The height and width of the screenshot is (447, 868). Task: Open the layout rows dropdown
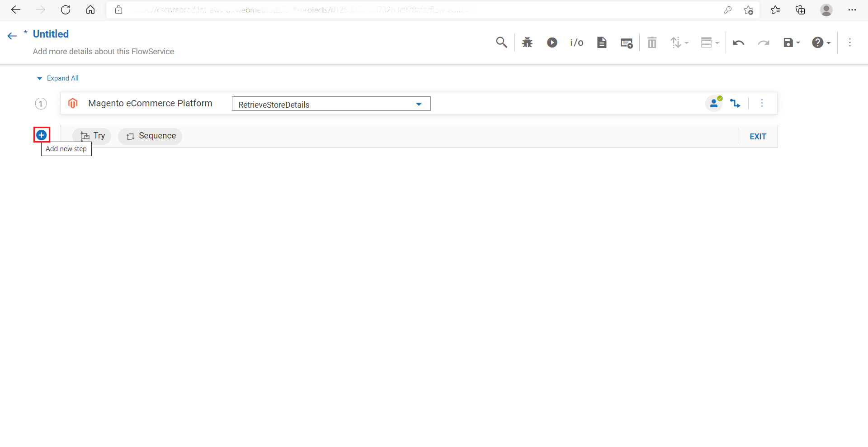pos(710,43)
